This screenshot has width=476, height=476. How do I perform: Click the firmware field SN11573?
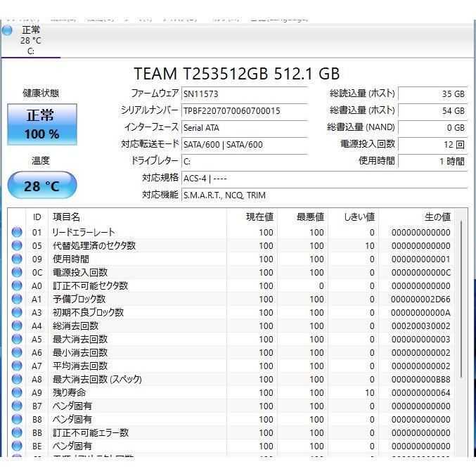(245, 94)
